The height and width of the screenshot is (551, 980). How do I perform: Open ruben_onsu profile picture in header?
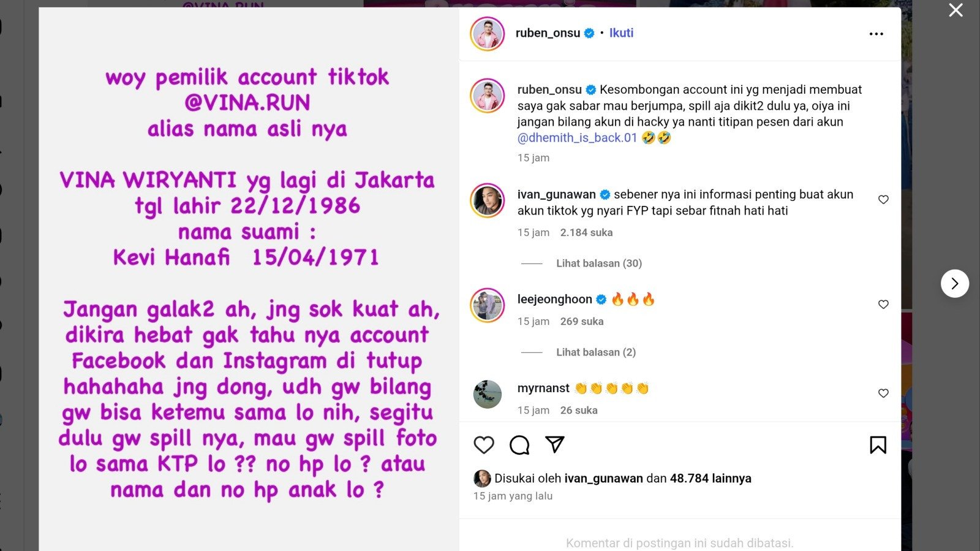(488, 34)
